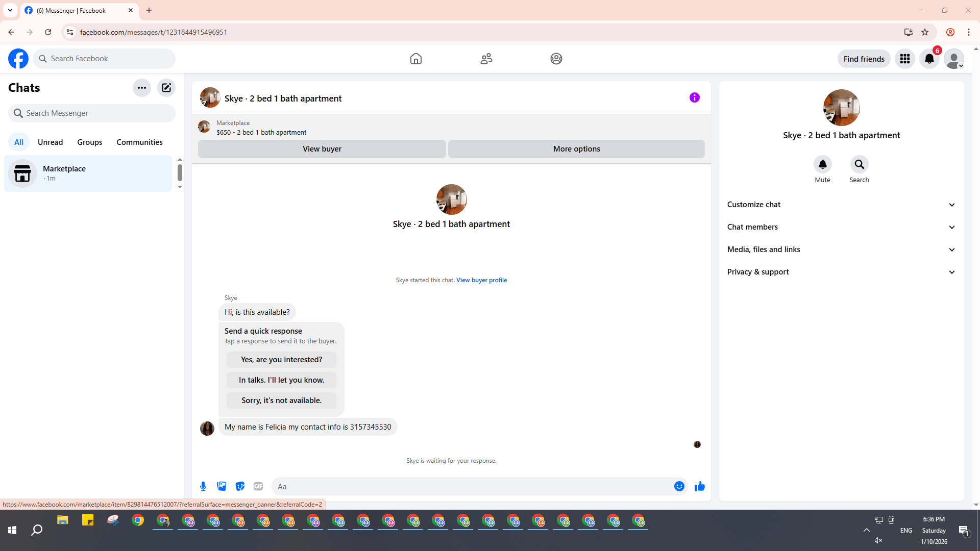Switch to the Unread chats tab

pyautogui.click(x=50, y=142)
